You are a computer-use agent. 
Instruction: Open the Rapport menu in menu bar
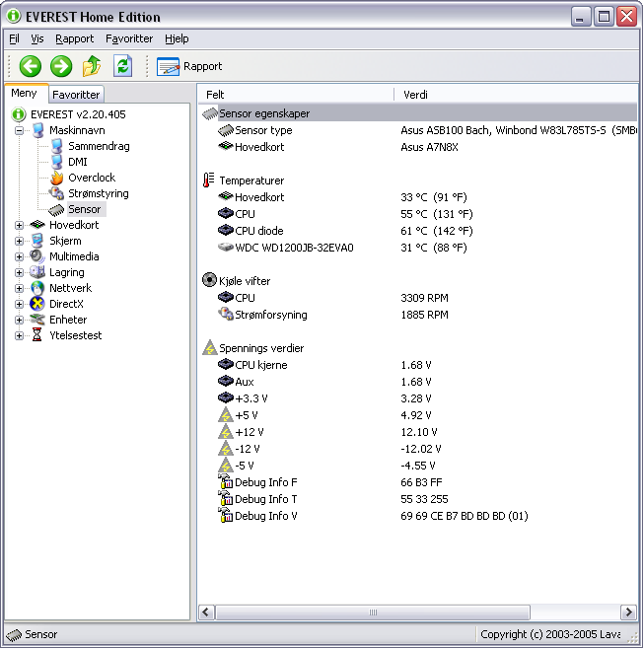pos(75,38)
